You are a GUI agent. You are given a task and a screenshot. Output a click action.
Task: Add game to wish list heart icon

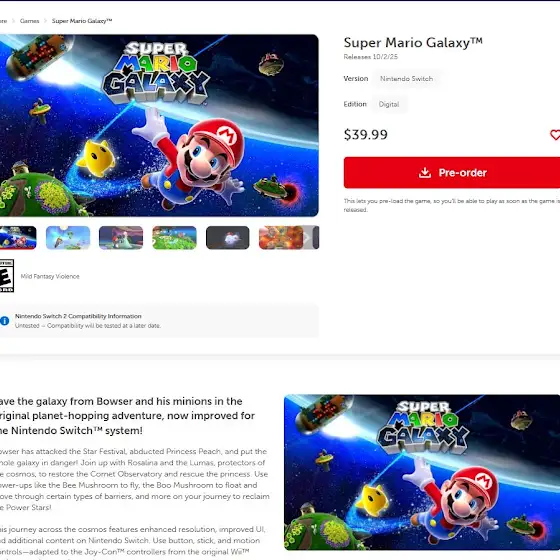[x=555, y=135]
